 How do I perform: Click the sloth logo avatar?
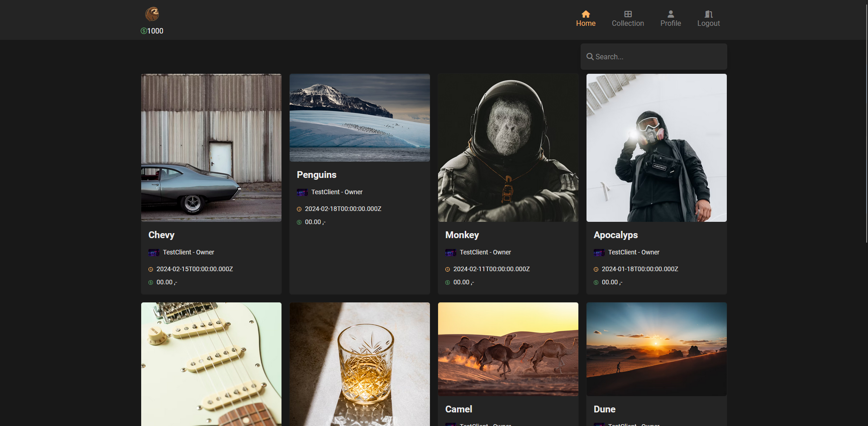[x=152, y=14]
